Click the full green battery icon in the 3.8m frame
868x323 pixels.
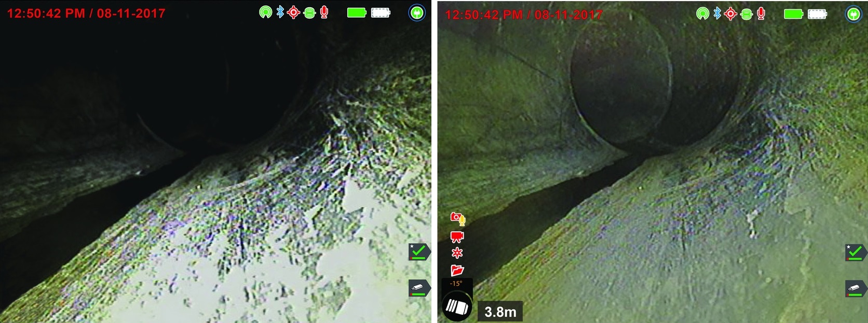[x=794, y=14]
